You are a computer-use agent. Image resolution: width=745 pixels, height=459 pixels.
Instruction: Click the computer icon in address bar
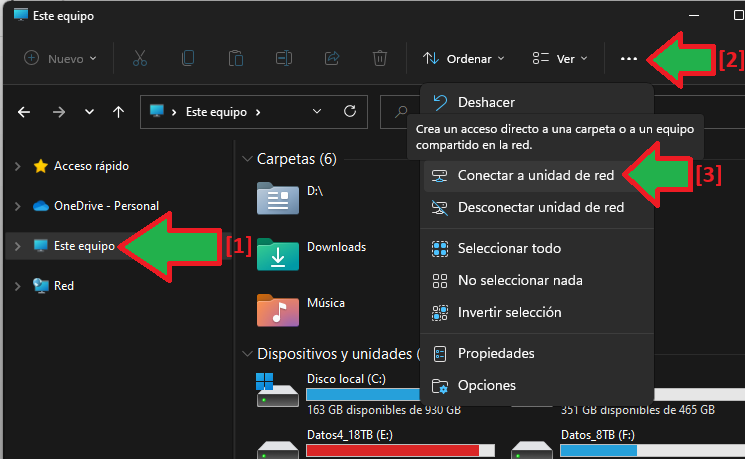tap(157, 111)
